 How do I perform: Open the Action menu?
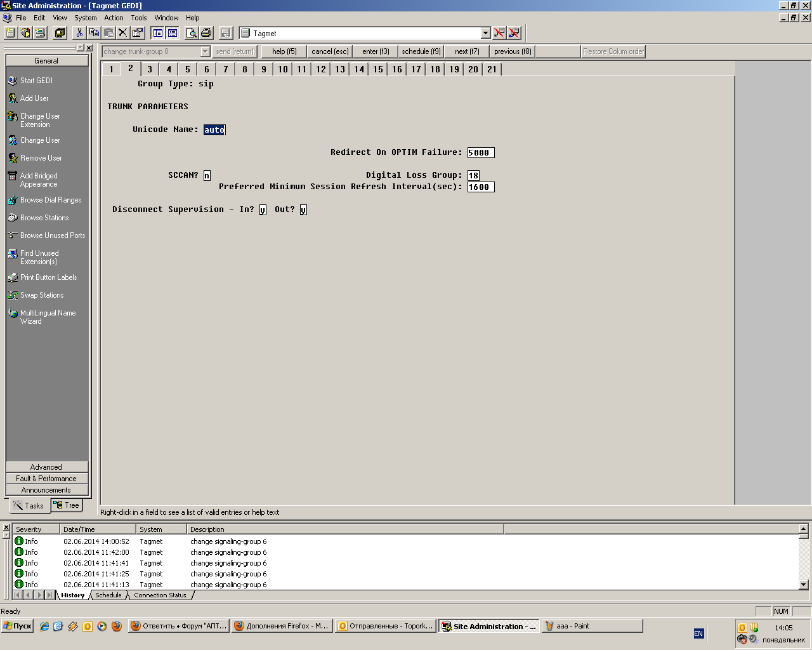(114, 18)
